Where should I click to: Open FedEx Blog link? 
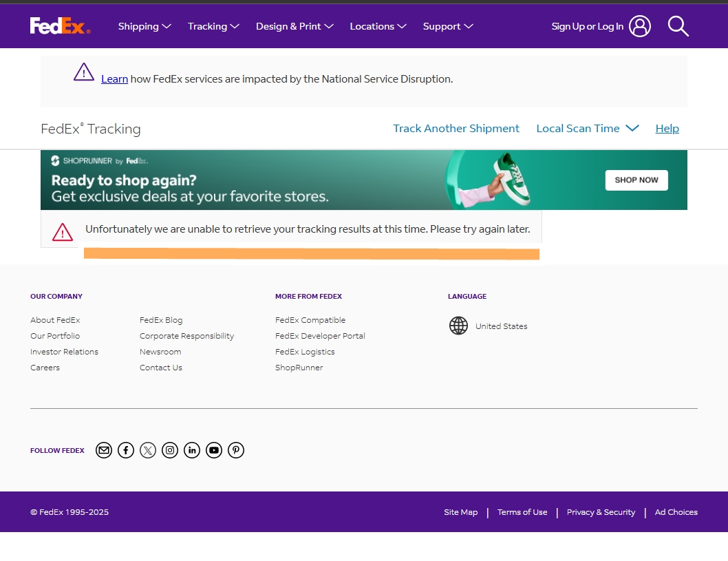pos(161,320)
